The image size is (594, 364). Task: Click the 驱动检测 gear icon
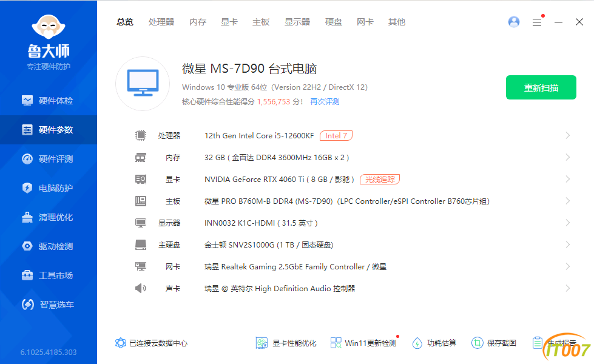tap(27, 246)
